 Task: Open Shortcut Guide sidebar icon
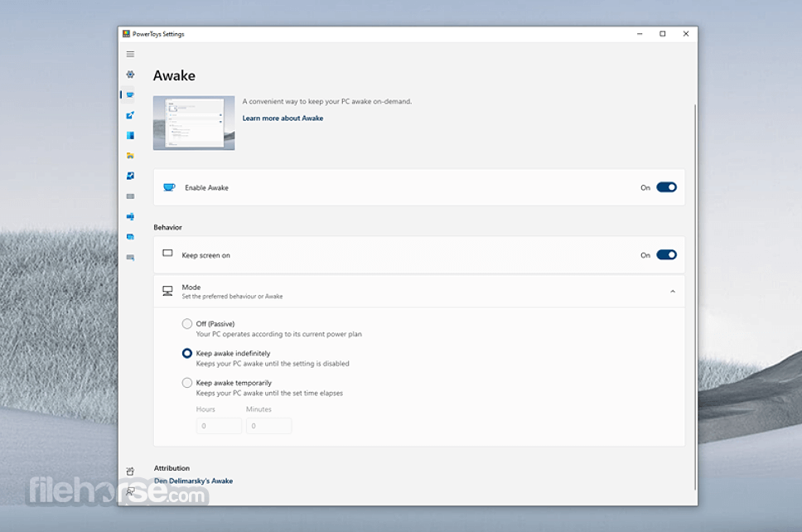pos(130,258)
